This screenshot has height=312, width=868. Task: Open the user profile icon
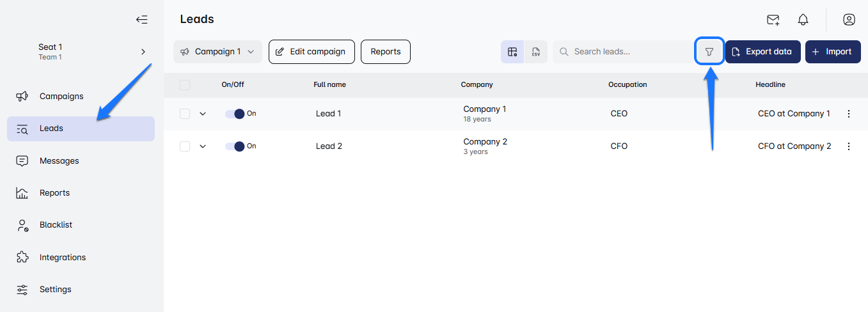coord(849,20)
